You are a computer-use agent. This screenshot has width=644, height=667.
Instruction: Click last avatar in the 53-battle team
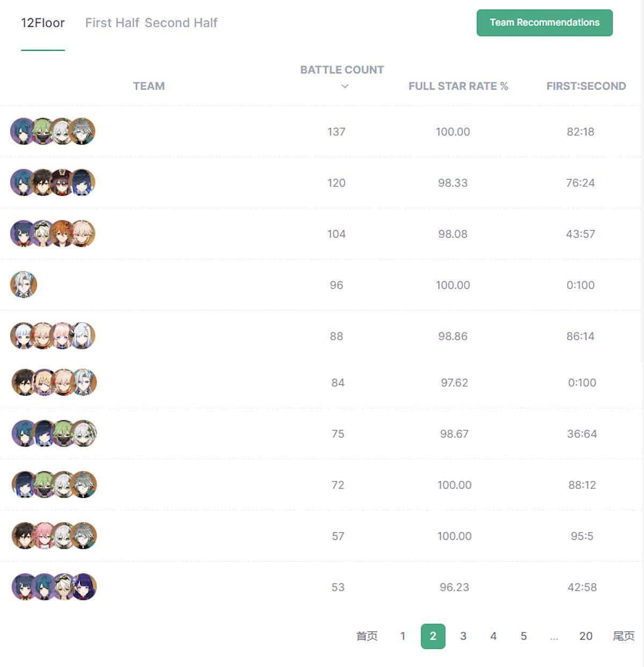[84, 587]
